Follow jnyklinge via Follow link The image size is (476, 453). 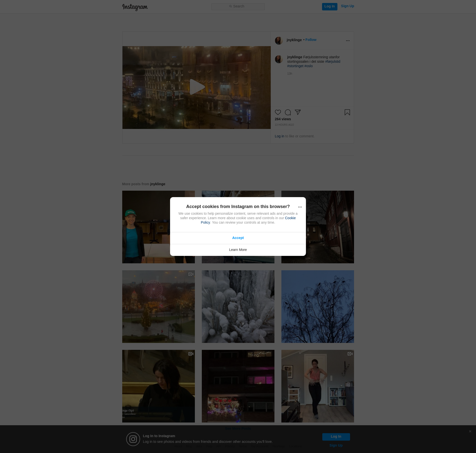[x=311, y=40]
